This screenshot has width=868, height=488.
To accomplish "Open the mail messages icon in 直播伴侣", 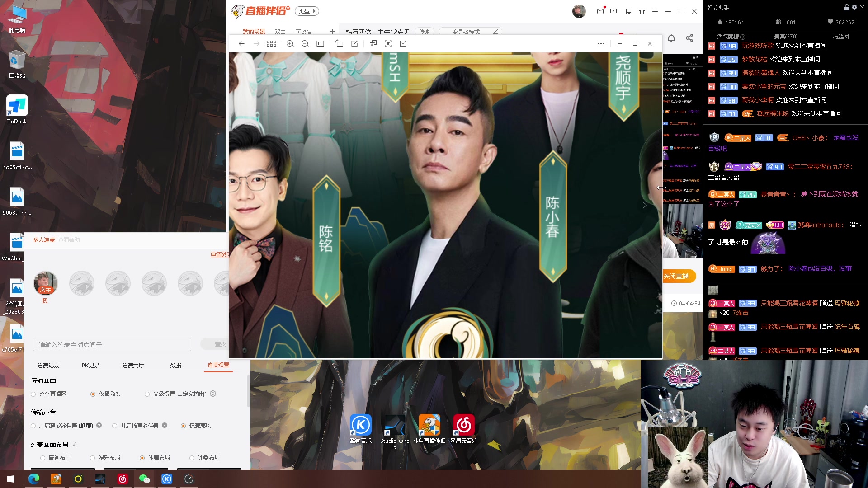I will (600, 11).
